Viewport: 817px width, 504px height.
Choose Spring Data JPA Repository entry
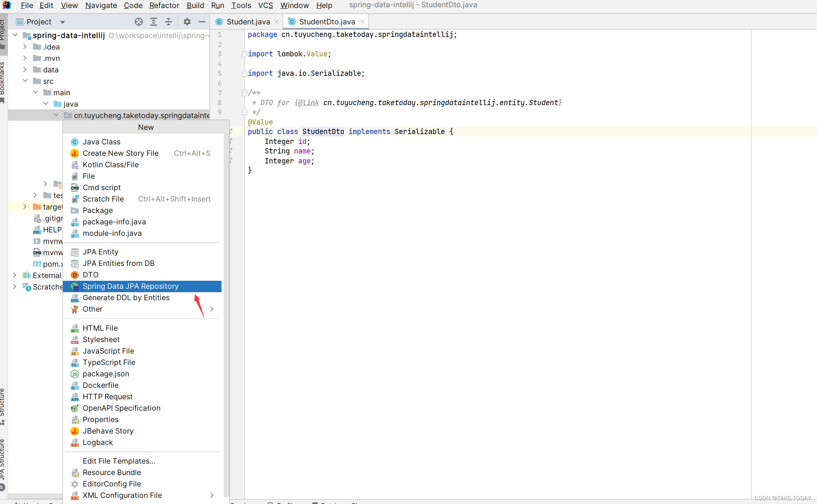point(130,286)
